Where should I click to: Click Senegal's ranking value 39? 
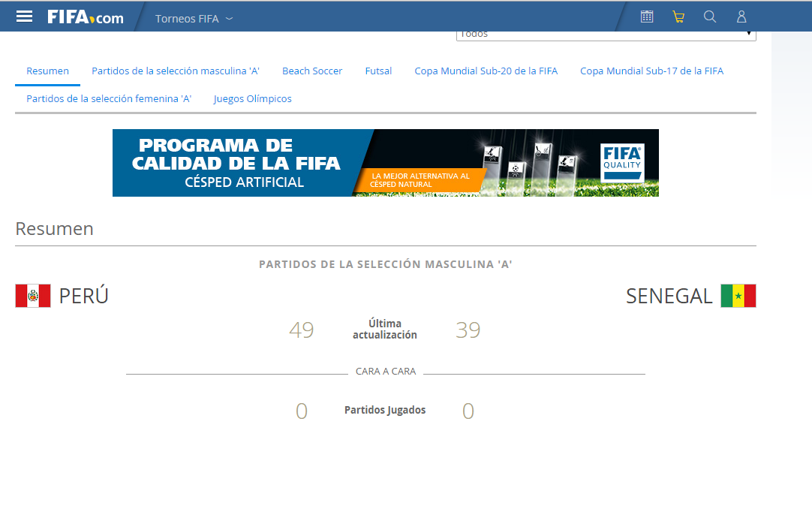pos(468,330)
